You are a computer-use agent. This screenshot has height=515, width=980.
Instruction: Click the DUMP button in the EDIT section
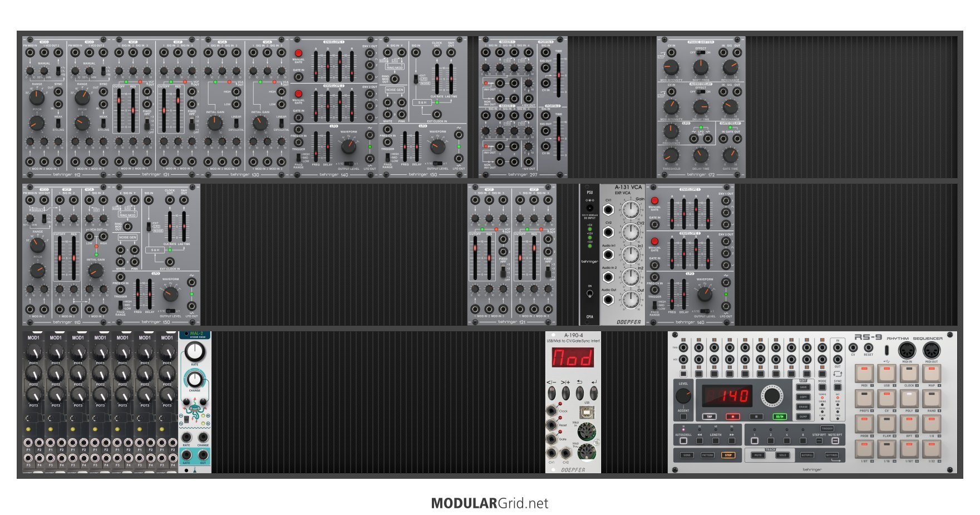coord(803,416)
